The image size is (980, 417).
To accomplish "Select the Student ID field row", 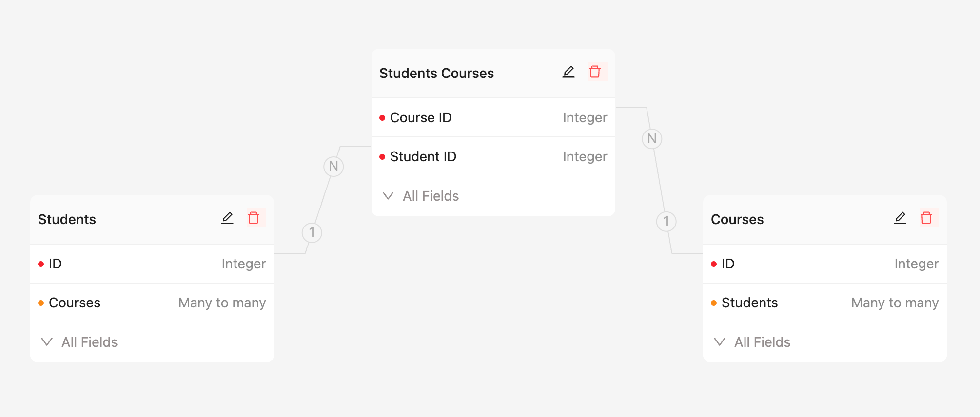I will point(493,157).
